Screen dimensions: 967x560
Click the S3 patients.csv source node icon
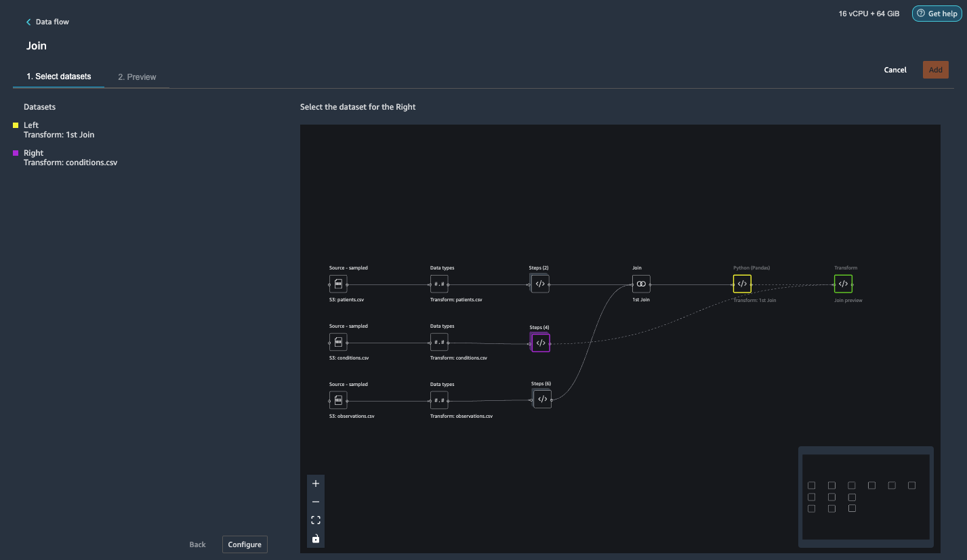(x=338, y=284)
